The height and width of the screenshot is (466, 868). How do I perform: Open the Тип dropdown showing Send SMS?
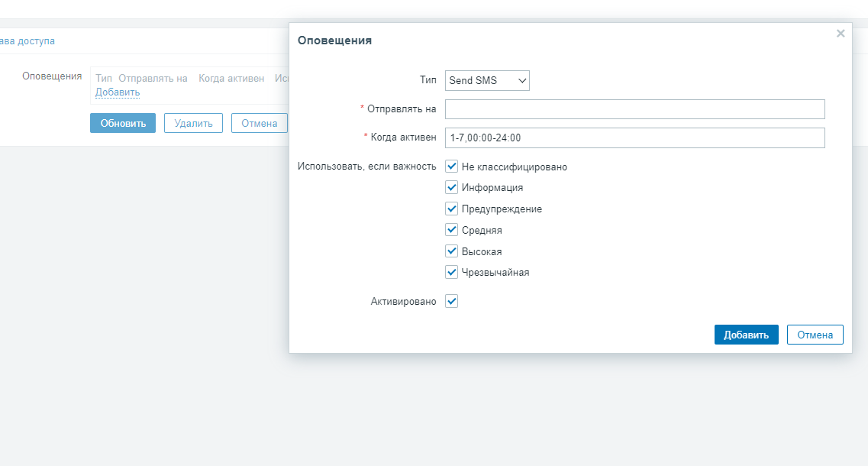pyautogui.click(x=487, y=80)
